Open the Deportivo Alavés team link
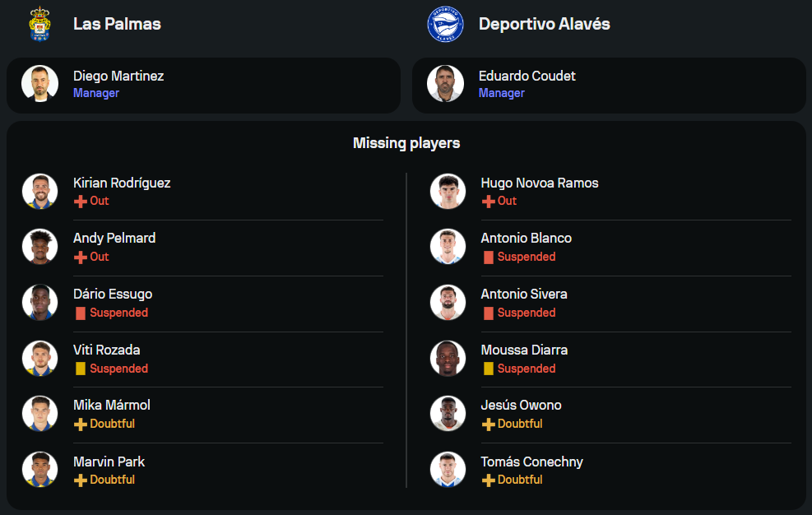 click(544, 24)
